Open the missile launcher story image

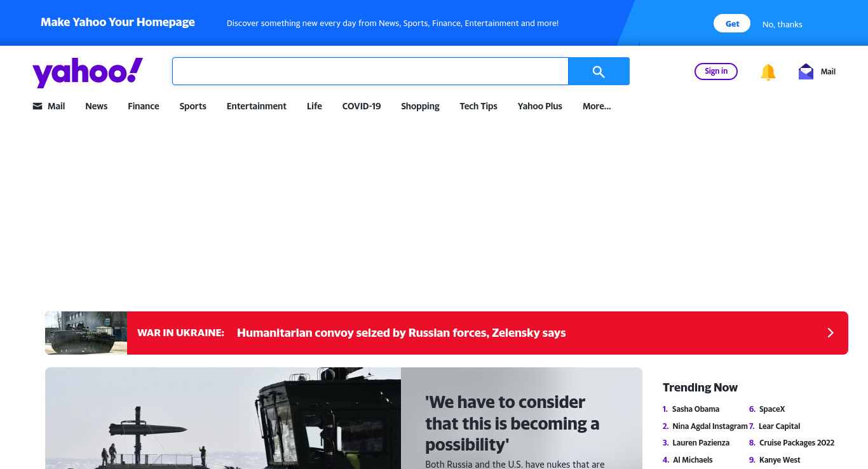point(223,418)
